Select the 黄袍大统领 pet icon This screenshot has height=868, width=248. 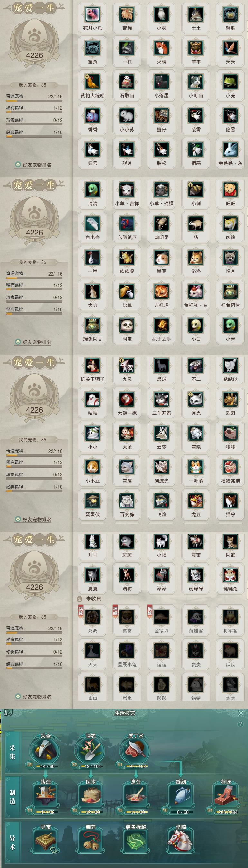click(92, 82)
